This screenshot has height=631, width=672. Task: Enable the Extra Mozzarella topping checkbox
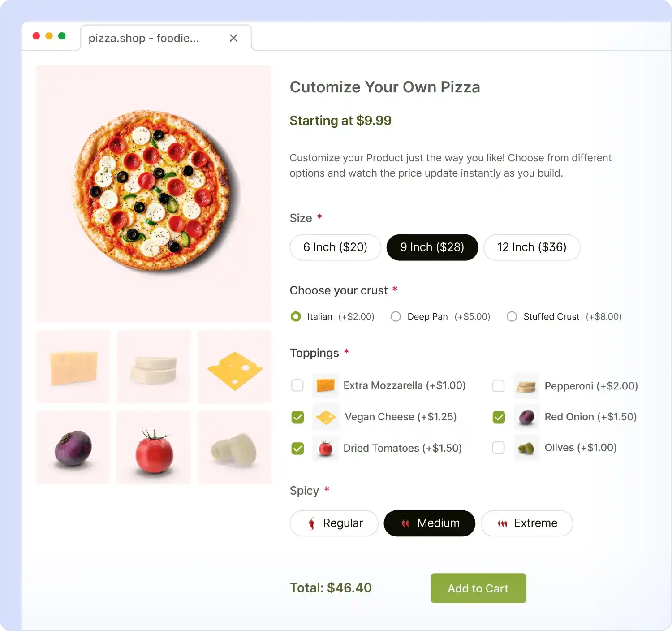(297, 385)
